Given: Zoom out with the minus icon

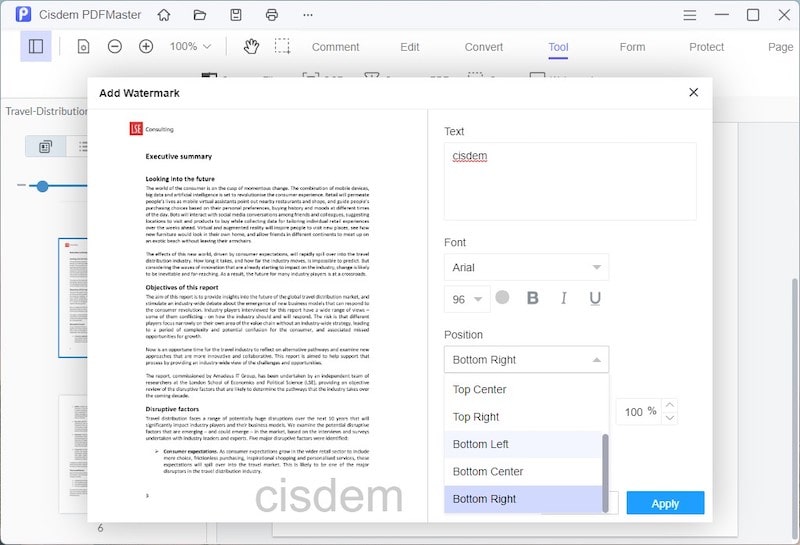Looking at the screenshot, I should coord(115,47).
